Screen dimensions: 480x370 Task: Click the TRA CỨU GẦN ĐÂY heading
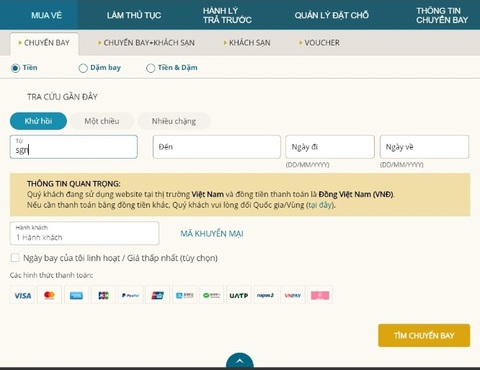coord(62,97)
